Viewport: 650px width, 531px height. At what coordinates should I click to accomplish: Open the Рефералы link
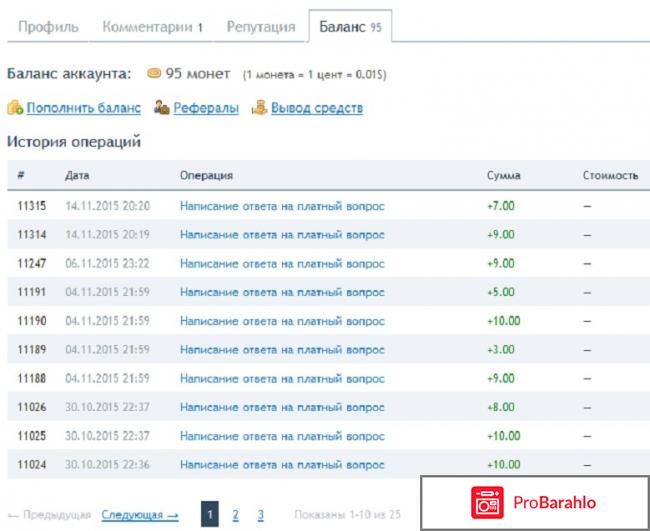(x=205, y=108)
